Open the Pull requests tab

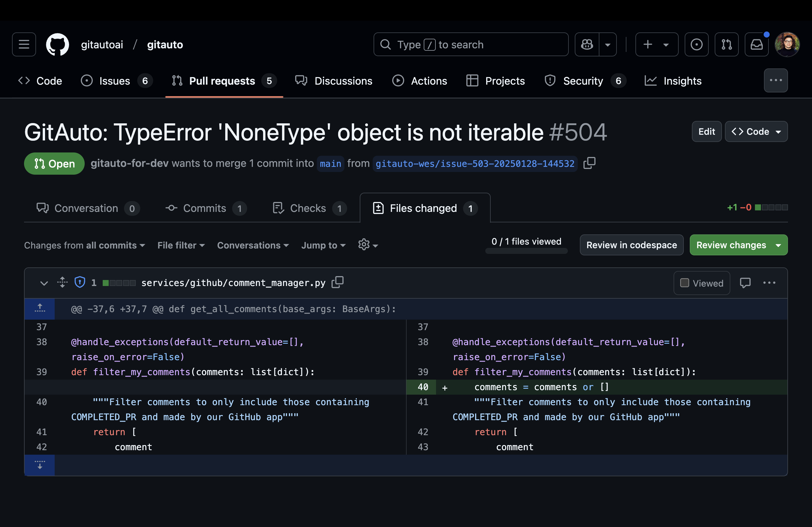tap(224, 81)
